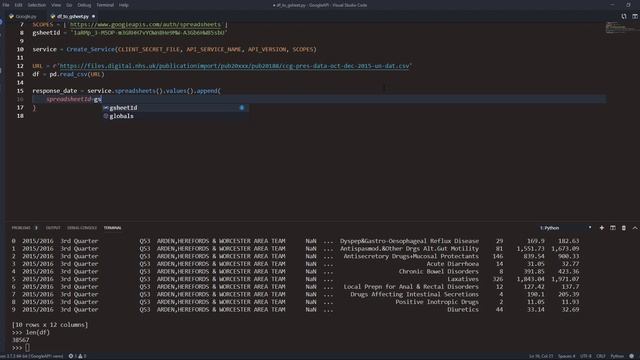Click the '[10 rows x 12 columns]' terminal text

50,325
